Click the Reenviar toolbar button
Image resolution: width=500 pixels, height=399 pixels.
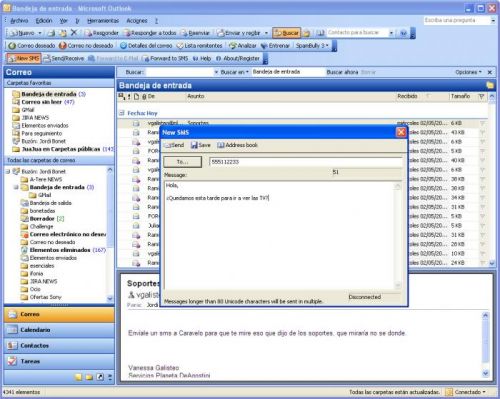pyautogui.click(x=195, y=33)
